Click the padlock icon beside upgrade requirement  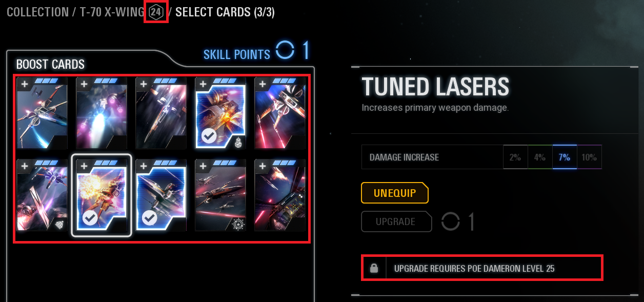374,268
